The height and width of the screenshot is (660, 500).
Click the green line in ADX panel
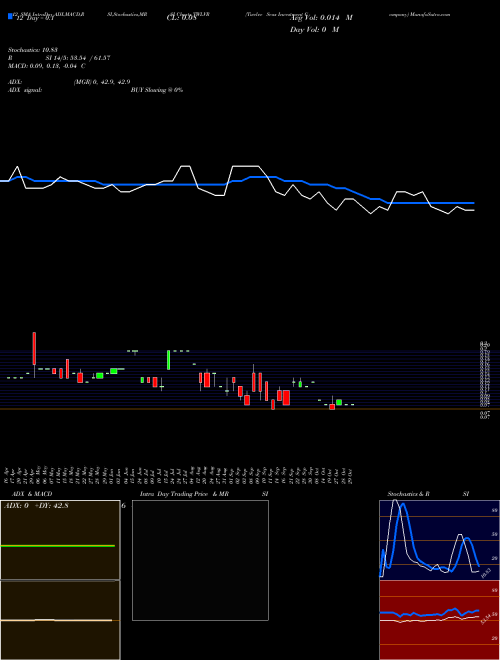(58, 546)
